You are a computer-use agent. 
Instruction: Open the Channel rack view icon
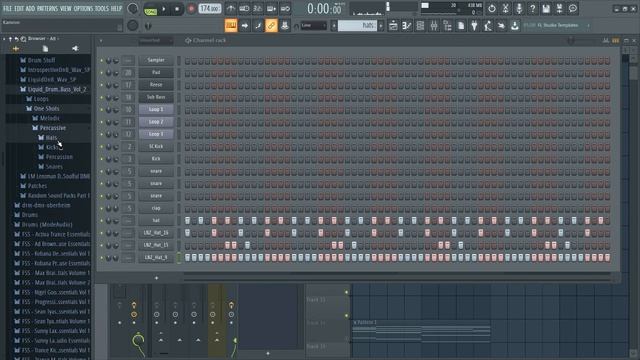coord(420,26)
